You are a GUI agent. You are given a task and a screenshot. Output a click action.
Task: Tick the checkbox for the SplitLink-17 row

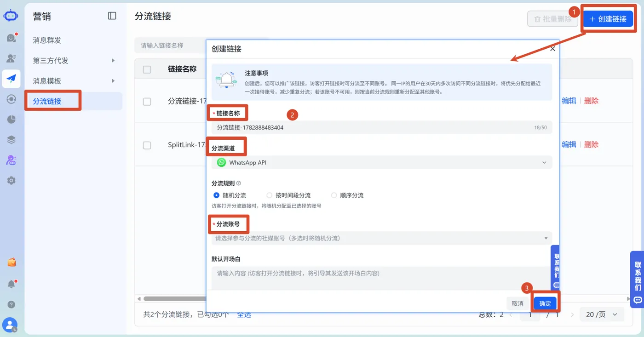click(147, 145)
